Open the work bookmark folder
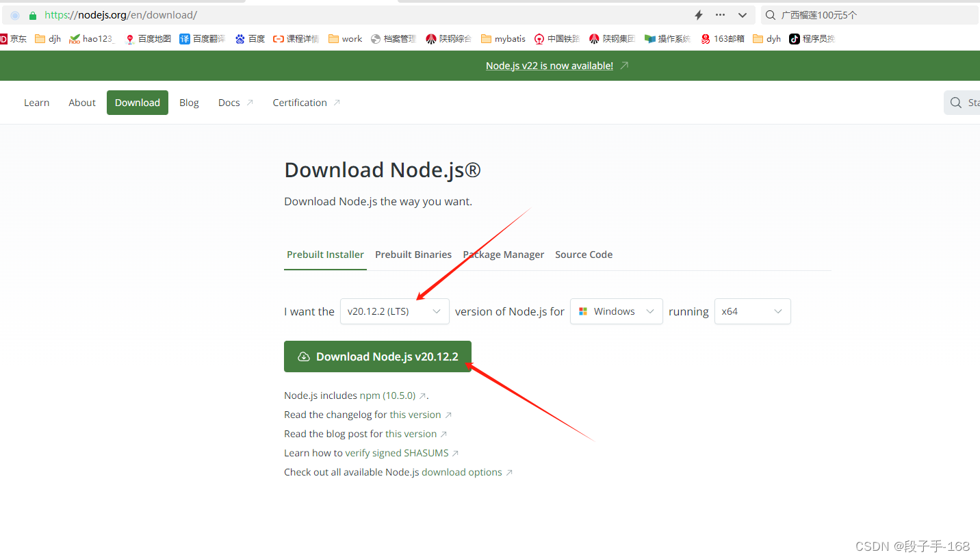This screenshot has width=980, height=559. tap(346, 39)
